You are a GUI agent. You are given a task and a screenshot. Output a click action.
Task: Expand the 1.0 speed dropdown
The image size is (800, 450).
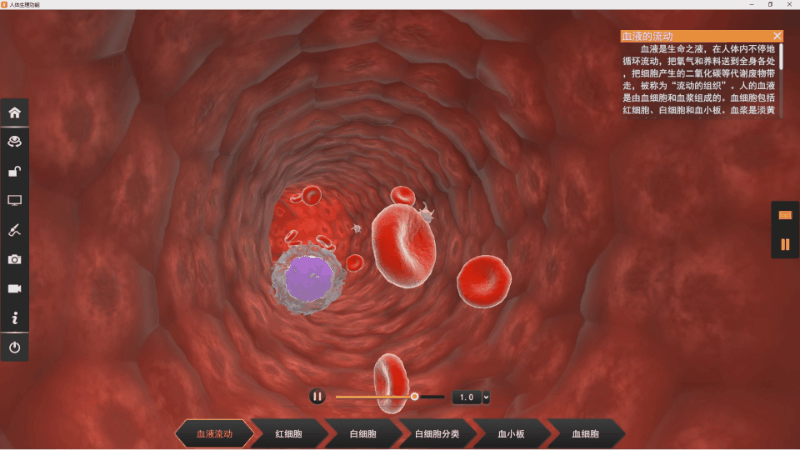(x=486, y=397)
